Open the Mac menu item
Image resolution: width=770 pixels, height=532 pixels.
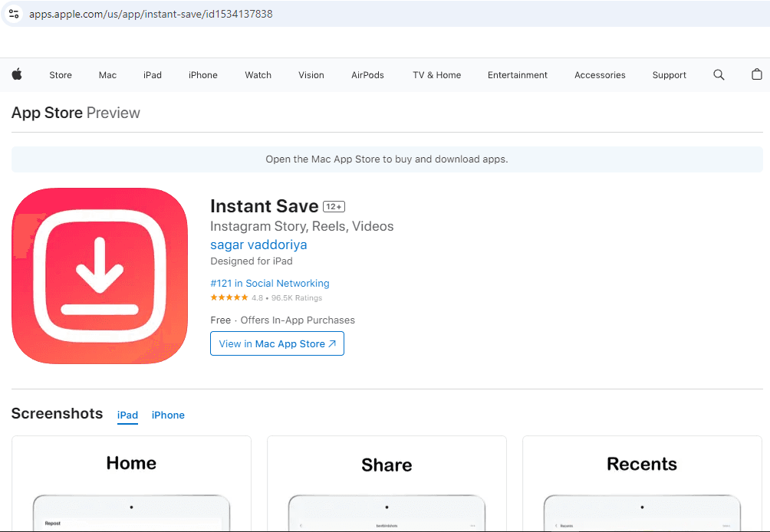pos(107,75)
